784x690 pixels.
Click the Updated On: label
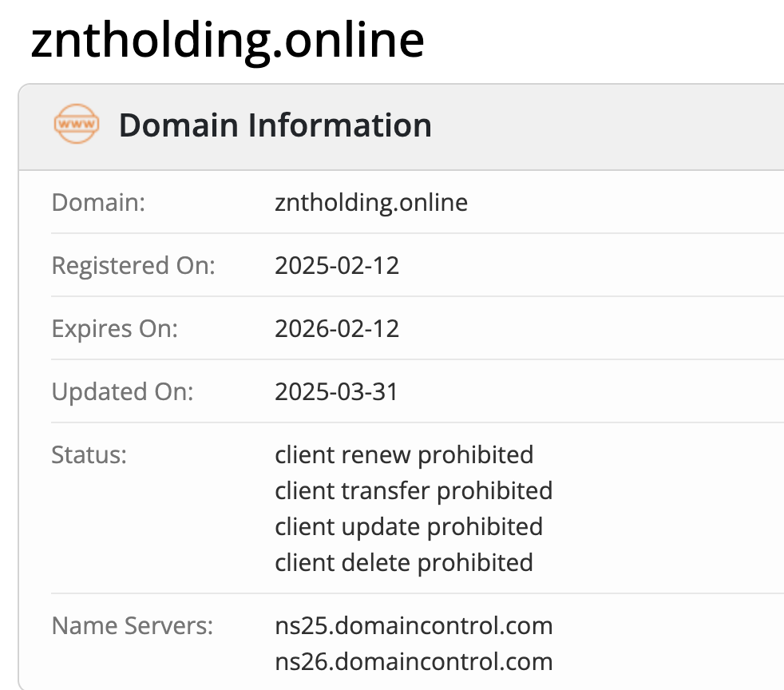tap(122, 391)
